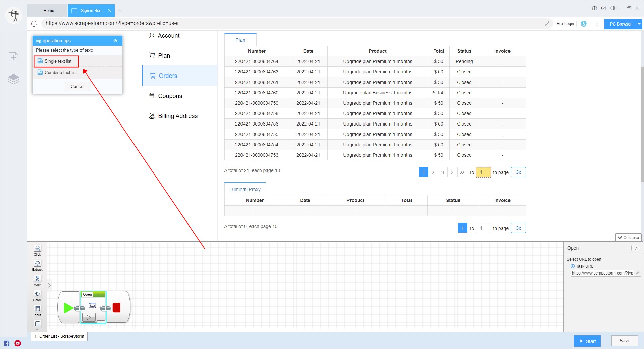Open the help question mark icon
644x349 pixels.
604,8
